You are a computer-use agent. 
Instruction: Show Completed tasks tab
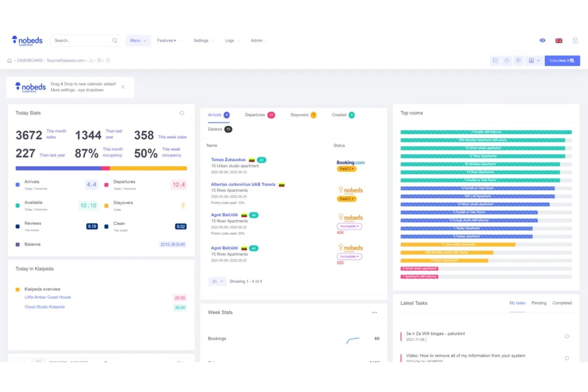562,303
